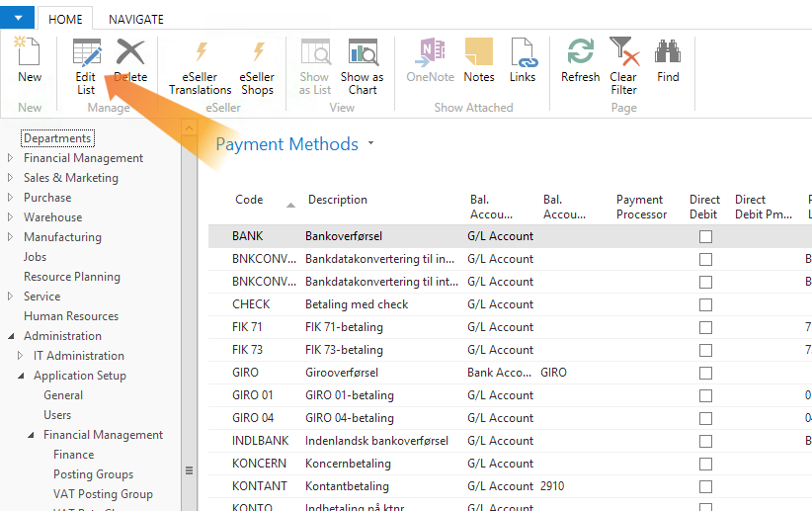Toggle Direct Debit for INDLBANK row
Image resolution: width=812 pixels, height=511 pixels.
coord(705,441)
